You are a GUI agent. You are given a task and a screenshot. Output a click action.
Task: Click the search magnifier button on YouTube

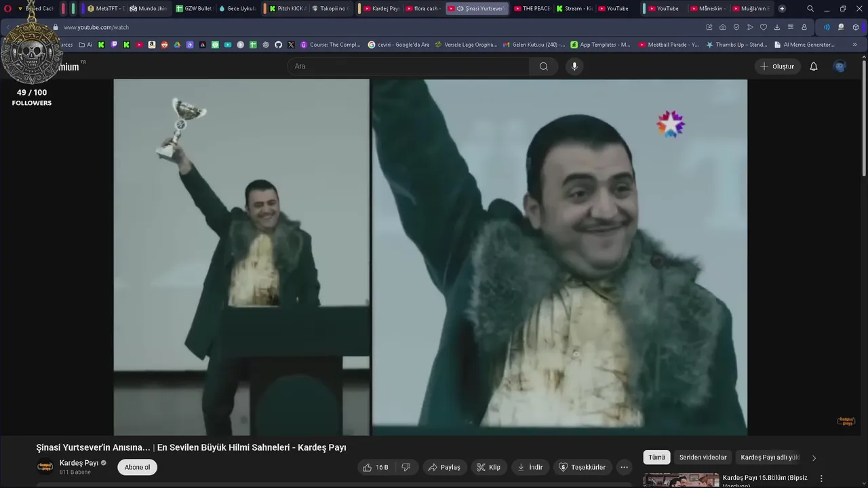click(543, 66)
